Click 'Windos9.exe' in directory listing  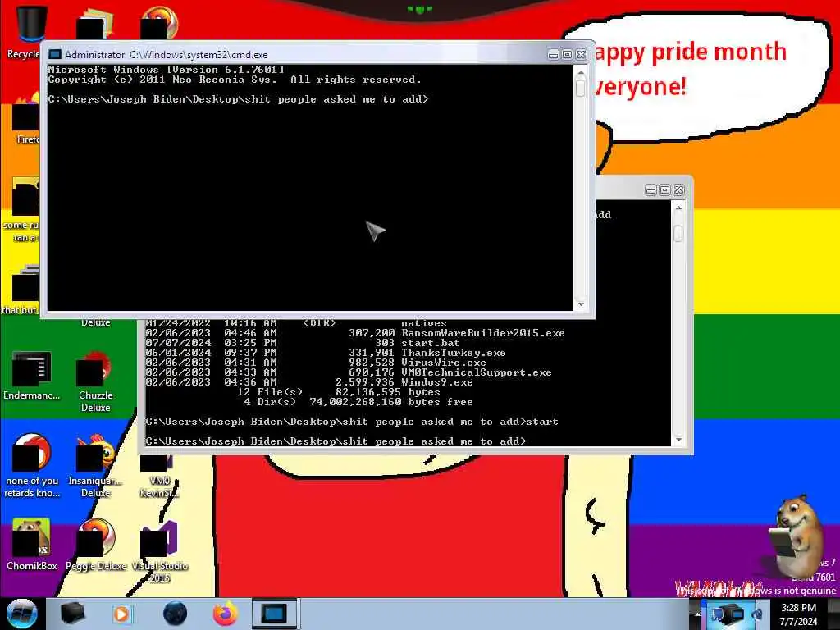(x=436, y=382)
